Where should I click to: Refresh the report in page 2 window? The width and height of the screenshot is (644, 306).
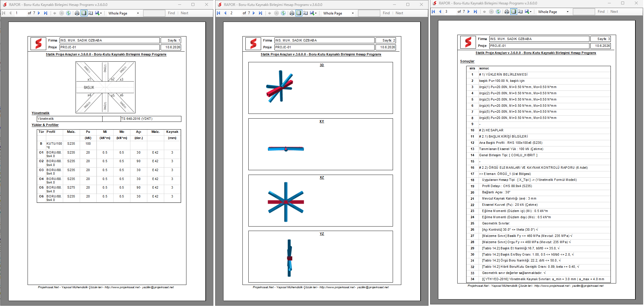283,13
